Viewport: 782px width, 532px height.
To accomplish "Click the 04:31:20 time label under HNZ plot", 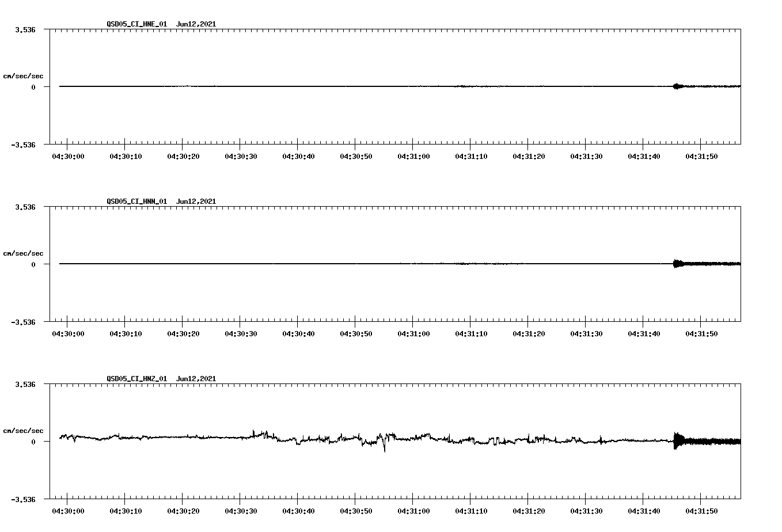I will pos(529,511).
